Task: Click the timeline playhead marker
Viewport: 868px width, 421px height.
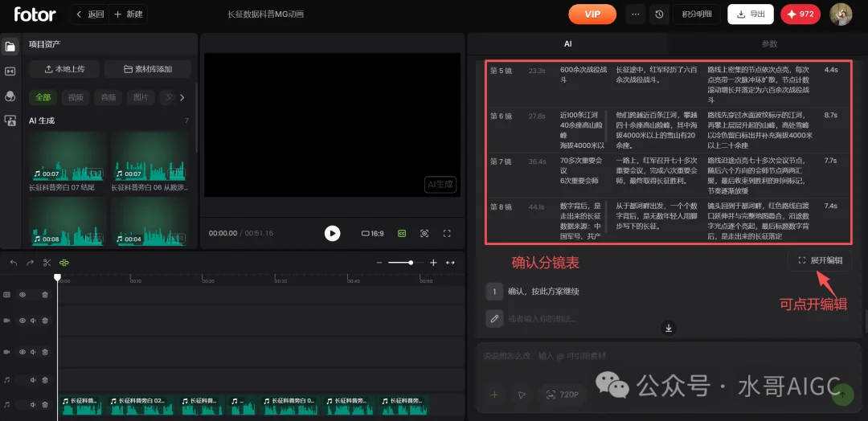Action: point(57,277)
